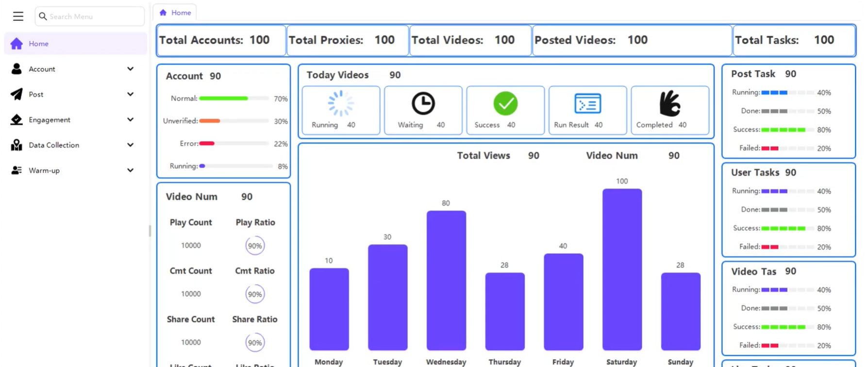Image resolution: width=868 pixels, height=367 pixels.
Task: Click the Engagement icon in sidebar
Action: click(17, 119)
